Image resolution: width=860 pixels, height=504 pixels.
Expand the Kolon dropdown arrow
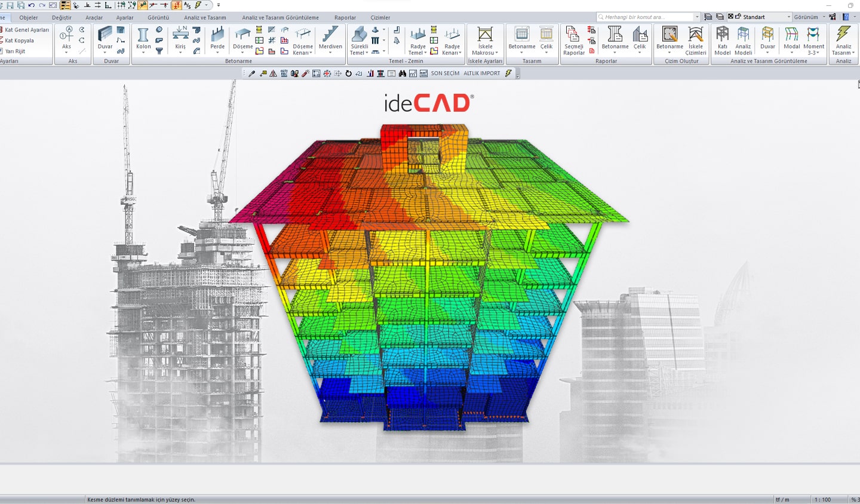[x=143, y=53]
